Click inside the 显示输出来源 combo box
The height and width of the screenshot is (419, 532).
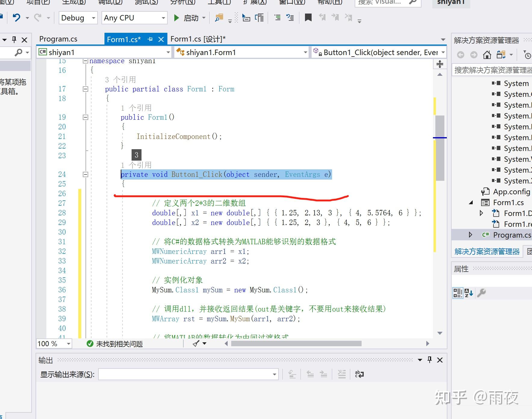(x=187, y=374)
